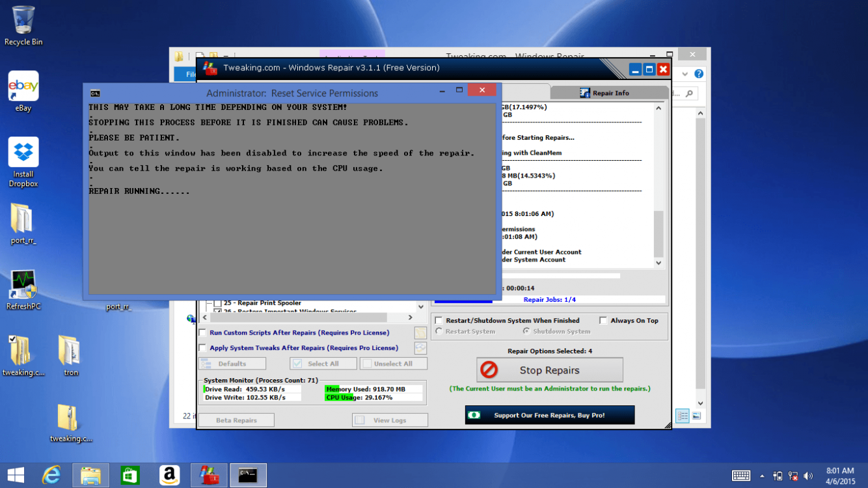The height and width of the screenshot is (488, 868).
Task: Click the Stop Repairs button
Action: [x=550, y=370]
